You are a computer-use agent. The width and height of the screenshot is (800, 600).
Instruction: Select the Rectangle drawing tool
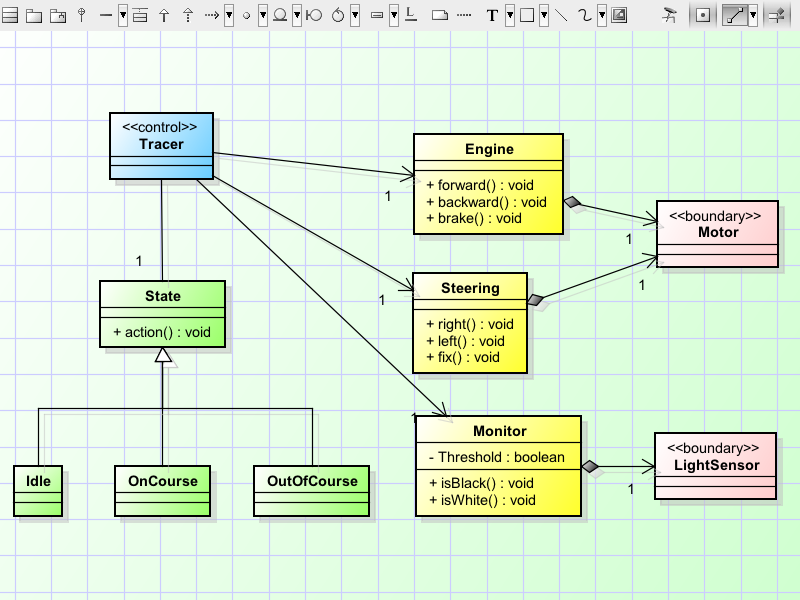526,15
